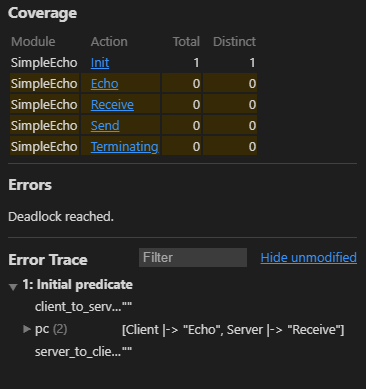Select the client_to_serv variable row
366x389 pixels.
coord(83,307)
